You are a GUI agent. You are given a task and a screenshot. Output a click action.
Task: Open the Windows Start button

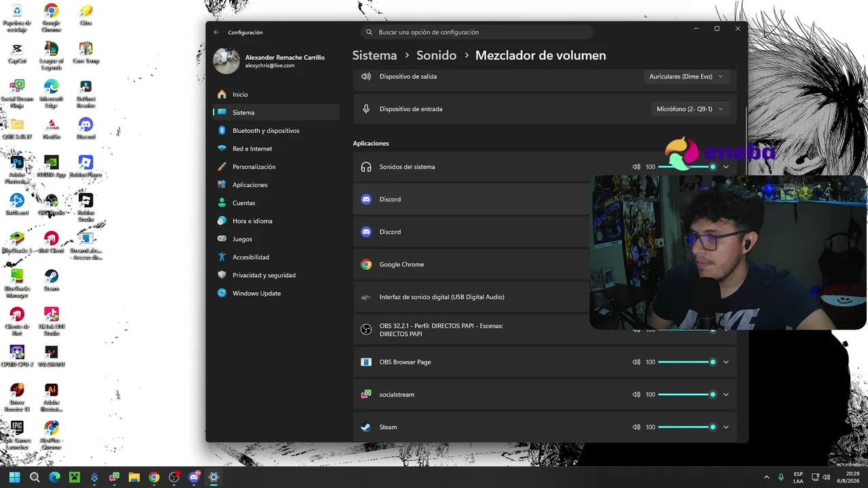pyautogui.click(x=15, y=477)
